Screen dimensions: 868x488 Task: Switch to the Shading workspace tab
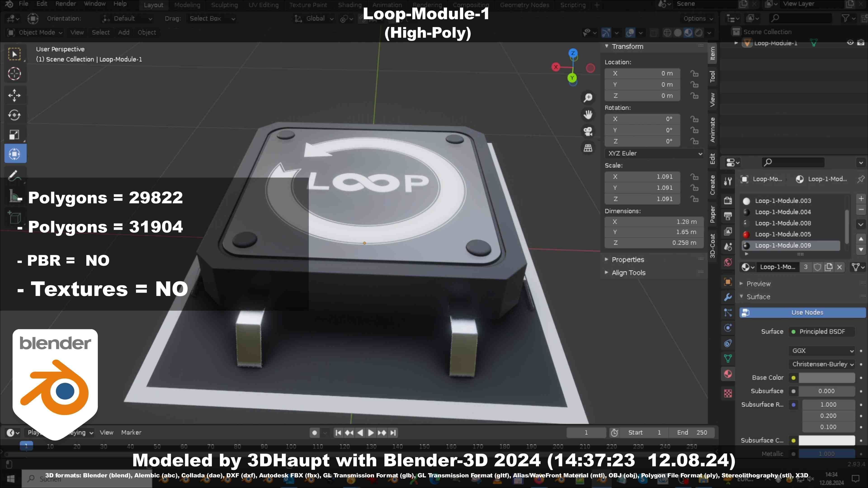click(x=350, y=5)
